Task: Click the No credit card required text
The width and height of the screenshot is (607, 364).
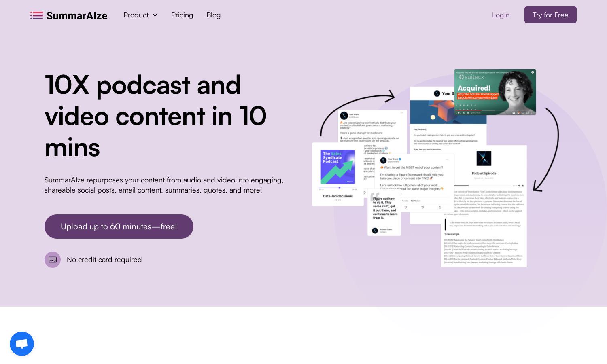Action: tap(104, 260)
